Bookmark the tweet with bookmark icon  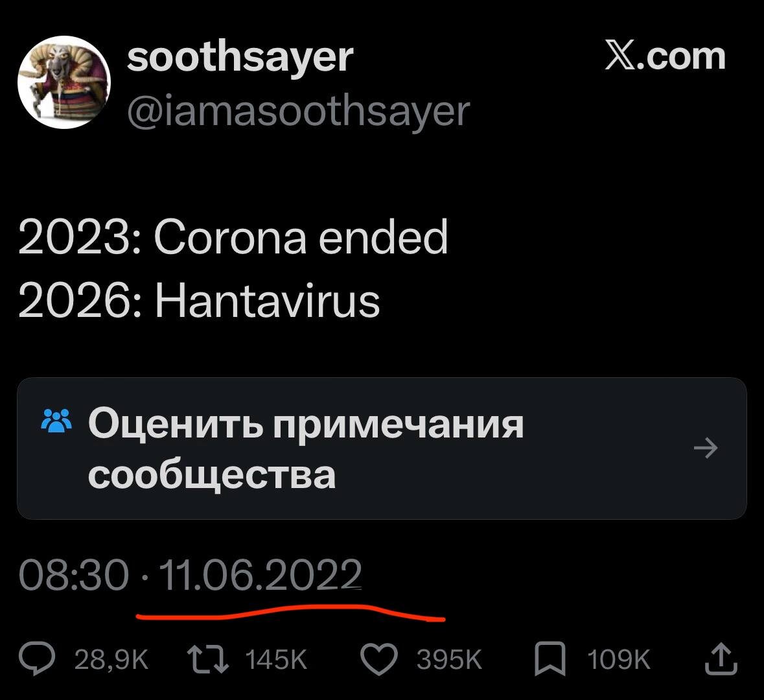point(550,659)
